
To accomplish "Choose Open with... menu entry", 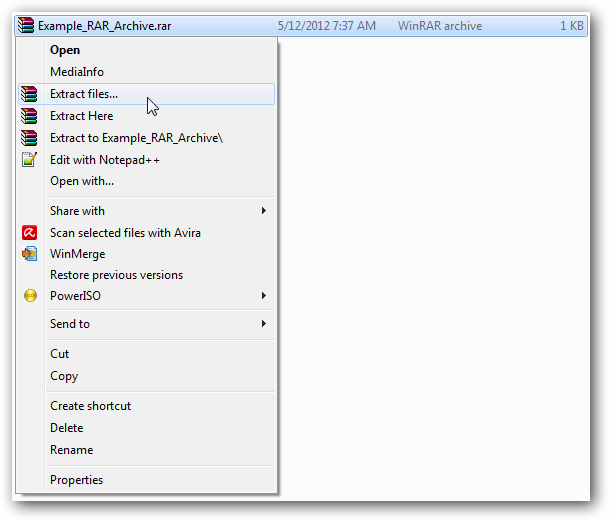I will click(x=82, y=181).
